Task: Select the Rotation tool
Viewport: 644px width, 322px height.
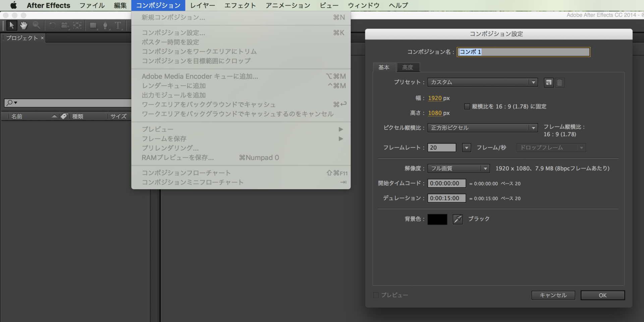Action: (52, 25)
